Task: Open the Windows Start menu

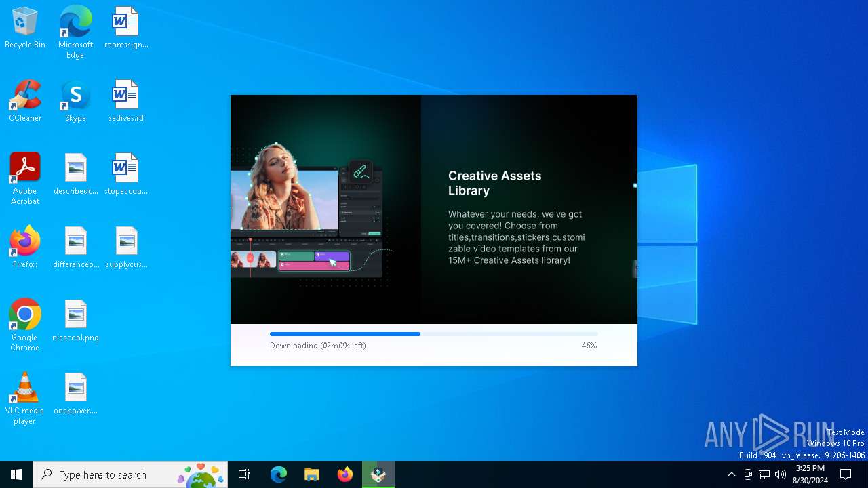Action: coord(16,474)
